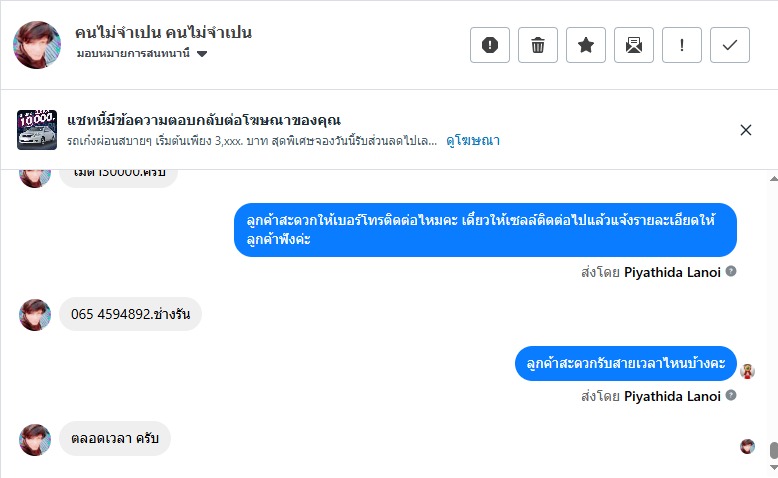The height and width of the screenshot is (478, 778).
Task: Mark conversation unread with envelope icon
Action: click(634, 45)
